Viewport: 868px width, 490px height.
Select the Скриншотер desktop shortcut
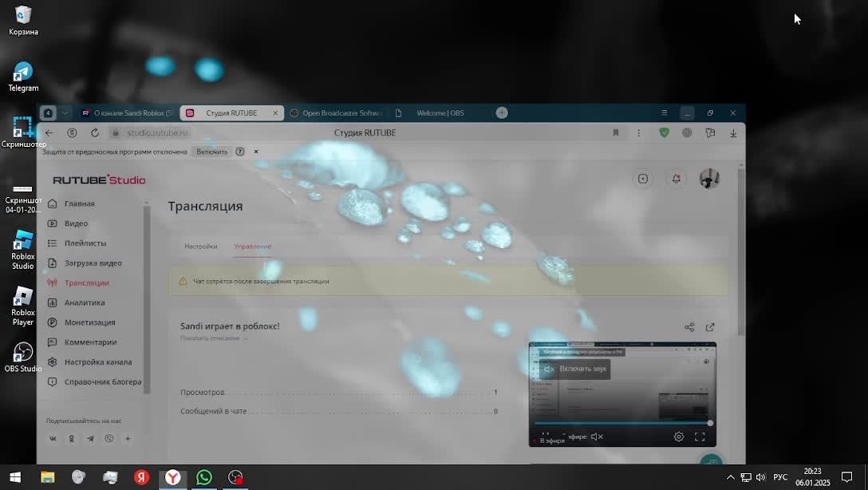[22, 132]
